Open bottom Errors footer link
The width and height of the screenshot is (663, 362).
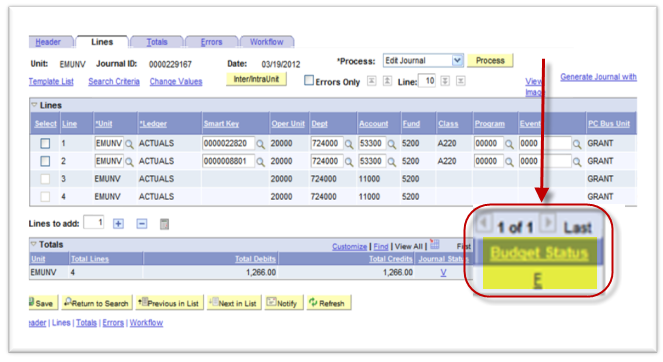[113, 323]
